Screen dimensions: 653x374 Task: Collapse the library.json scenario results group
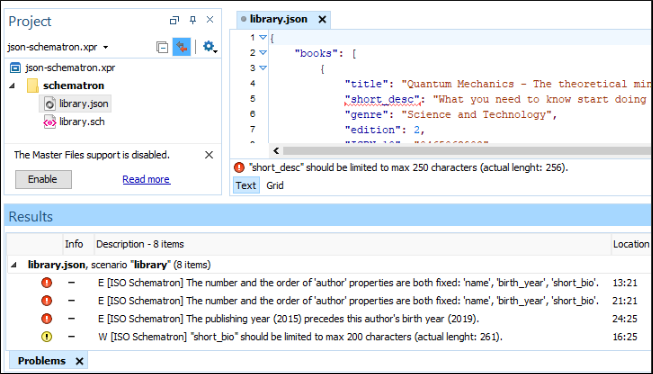pos(14,265)
